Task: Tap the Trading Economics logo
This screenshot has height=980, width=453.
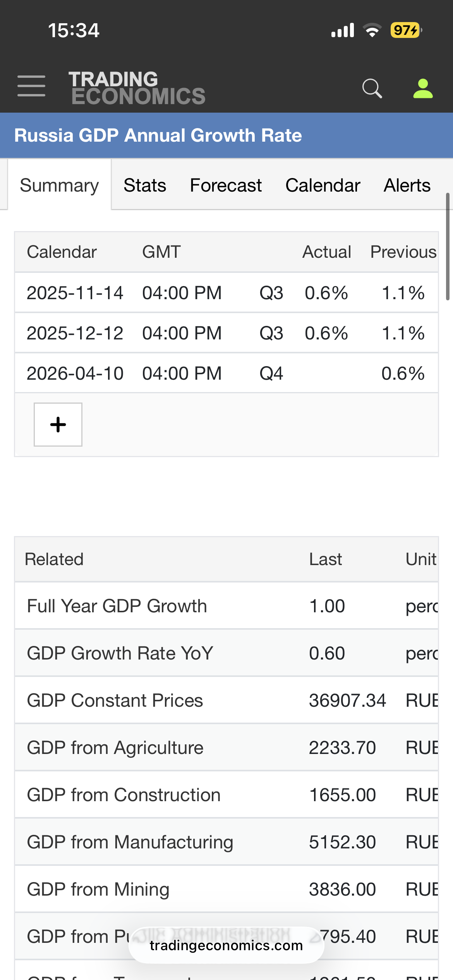Action: [137, 88]
